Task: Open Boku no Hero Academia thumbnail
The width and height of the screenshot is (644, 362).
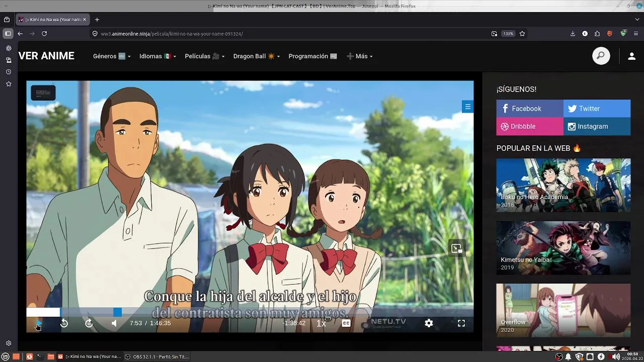Action: [x=563, y=185]
